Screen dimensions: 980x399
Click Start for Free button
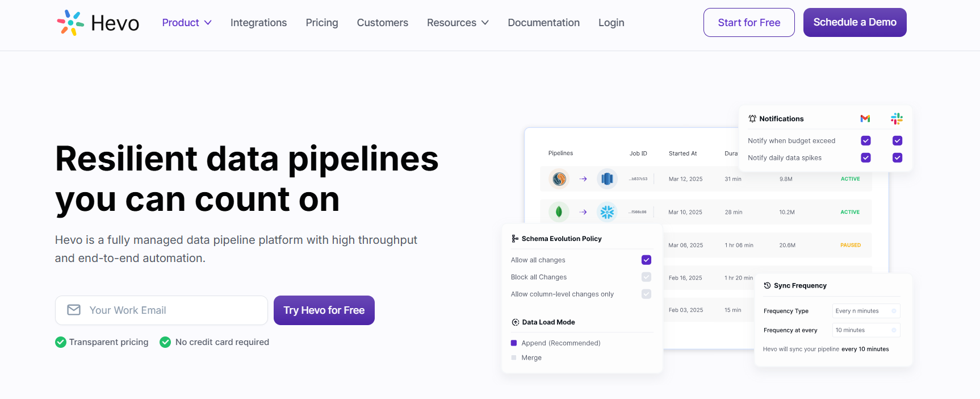[x=749, y=23]
